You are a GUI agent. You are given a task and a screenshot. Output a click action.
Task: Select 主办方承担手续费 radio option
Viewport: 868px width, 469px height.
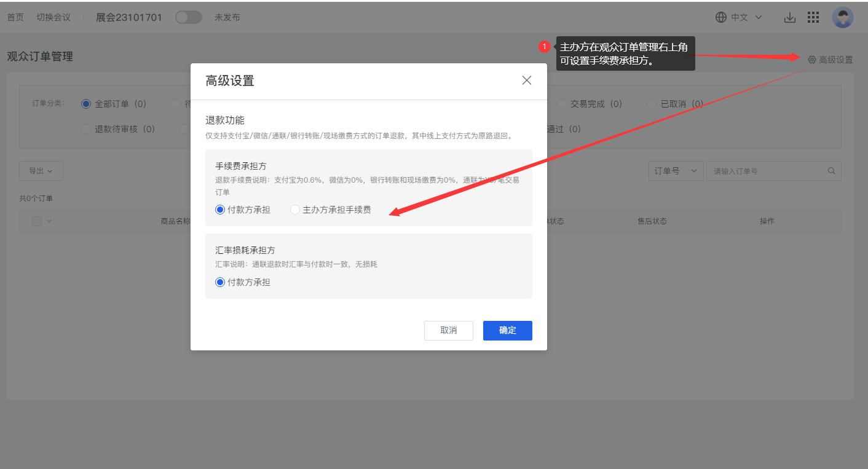coord(295,210)
